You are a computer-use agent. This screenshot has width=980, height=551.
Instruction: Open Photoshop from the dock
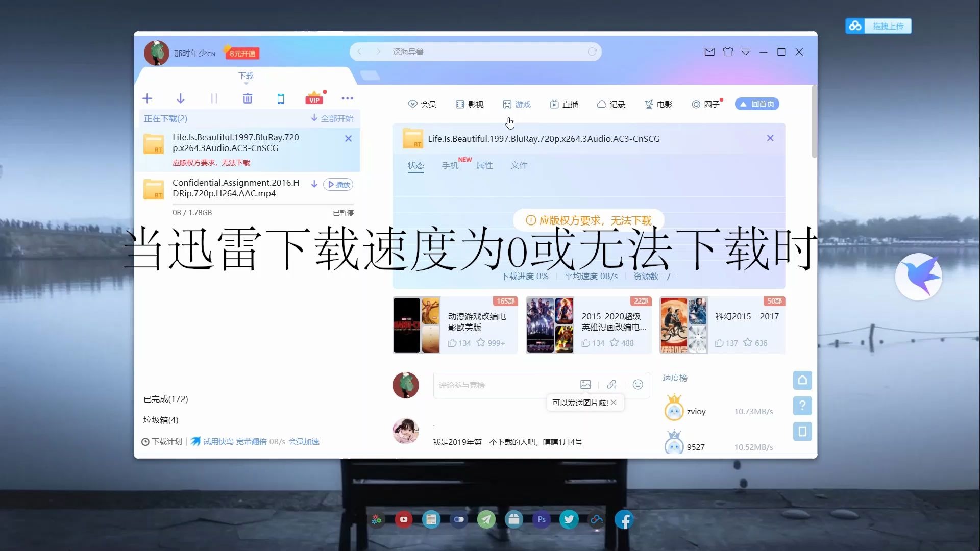click(542, 519)
